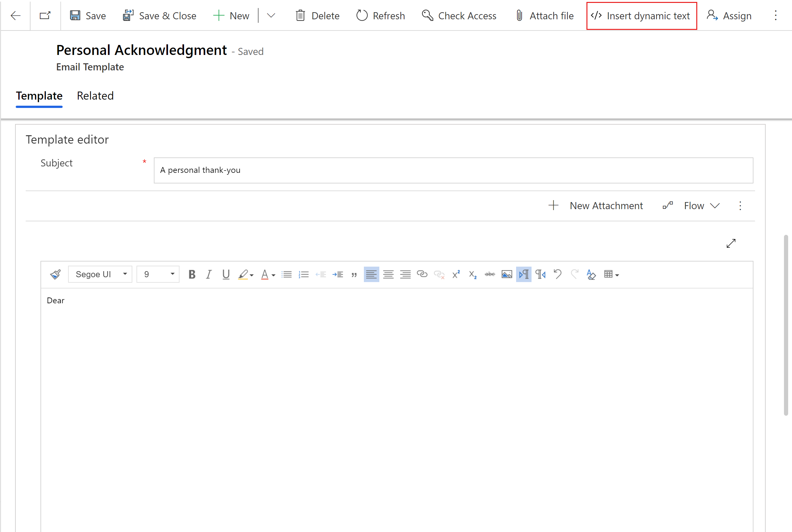Screen dimensions: 792x532
Task: Click the Strikethrough text icon
Action: tap(490, 274)
